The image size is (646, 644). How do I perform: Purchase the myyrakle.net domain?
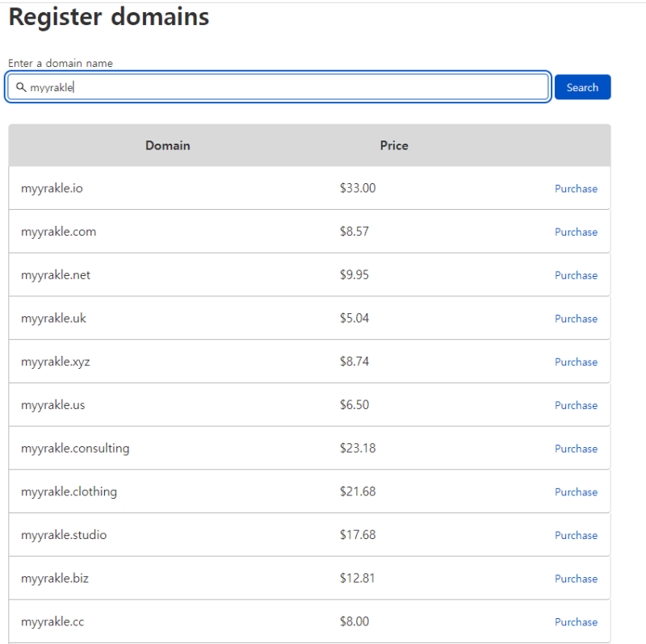[x=576, y=275]
